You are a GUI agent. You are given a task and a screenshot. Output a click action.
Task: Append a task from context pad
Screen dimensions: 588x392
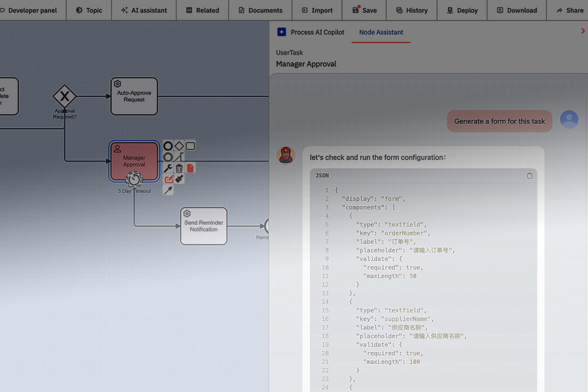tap(191, 146)
